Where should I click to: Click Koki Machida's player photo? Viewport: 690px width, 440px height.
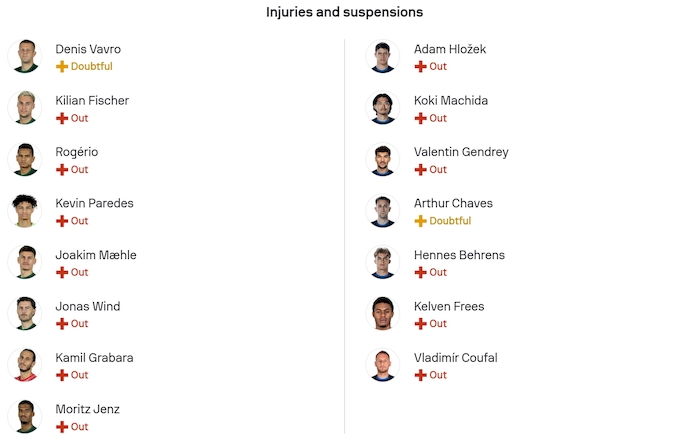[384, 108]
